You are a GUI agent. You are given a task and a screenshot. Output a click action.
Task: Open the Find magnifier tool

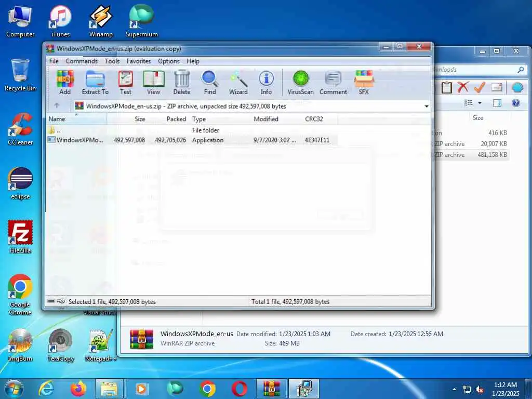point(210,83)
